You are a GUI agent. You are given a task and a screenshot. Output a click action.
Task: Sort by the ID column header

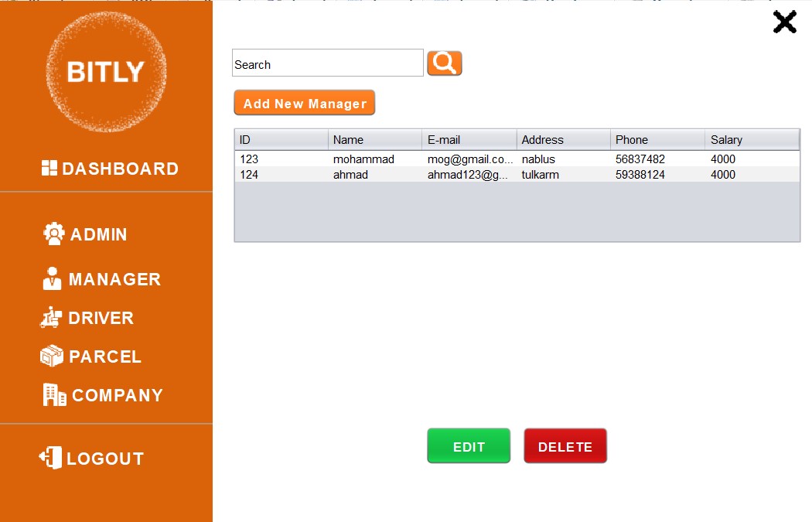(281, 140)
